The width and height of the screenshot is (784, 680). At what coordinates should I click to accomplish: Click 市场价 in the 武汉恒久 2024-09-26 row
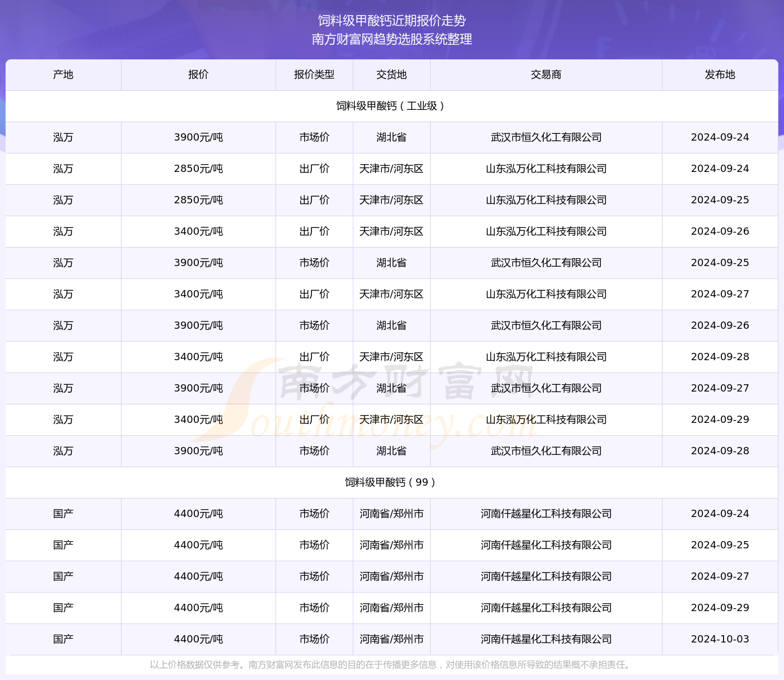click(x=314, y=325)
